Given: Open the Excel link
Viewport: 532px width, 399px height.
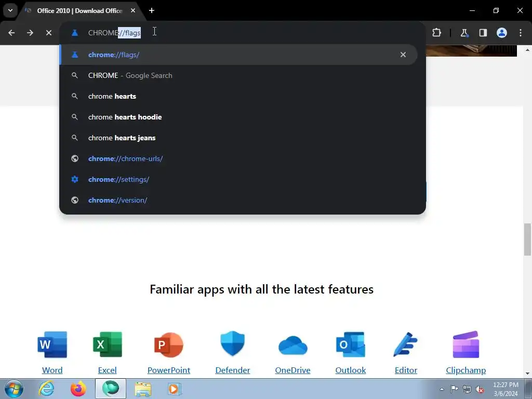Looking at the screenshot, I should pyautogui.click(x=107, y=370).
